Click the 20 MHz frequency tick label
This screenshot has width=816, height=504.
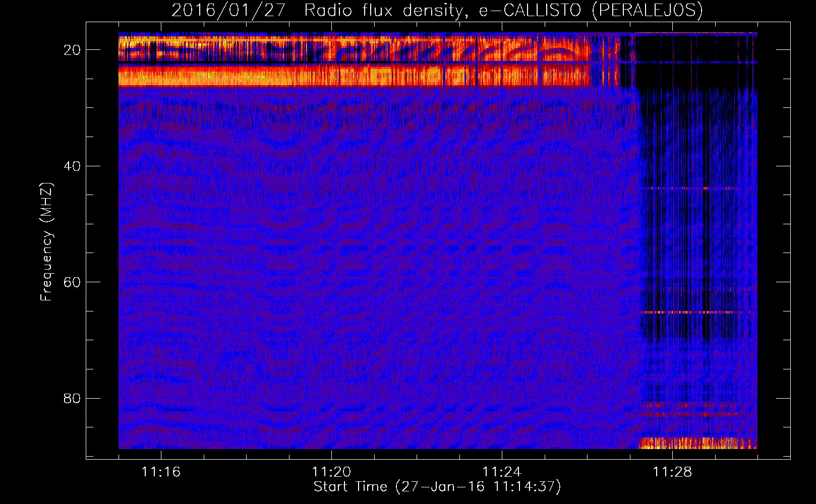(72, 50)
